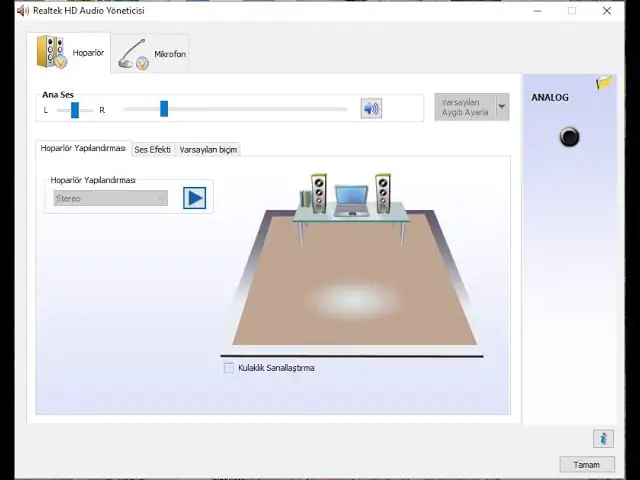Click the right speaker in room preview
This screenshot has width=640, height=480.
coord(383,192)
